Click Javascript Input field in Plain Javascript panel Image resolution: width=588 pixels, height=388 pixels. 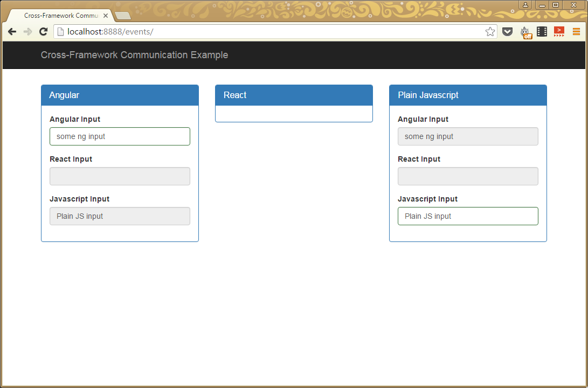(468, 216)
